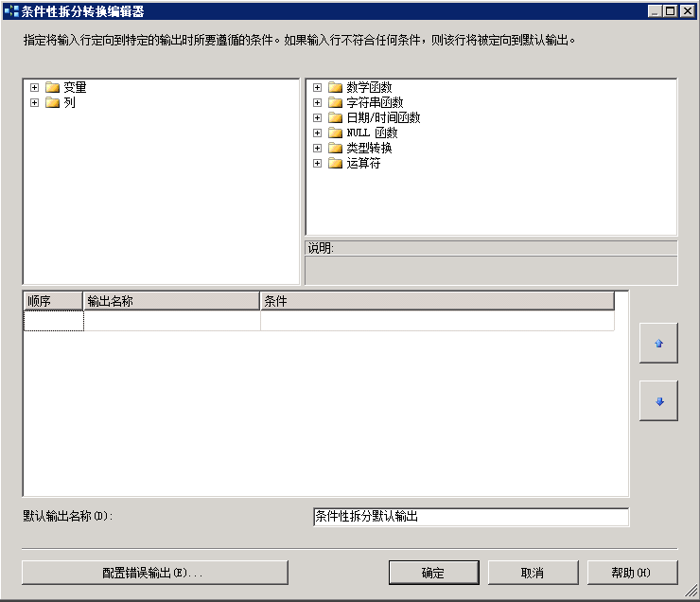Click the 类型转换 folder icon
Screen dimensions: 700x602
pos(335,148)
